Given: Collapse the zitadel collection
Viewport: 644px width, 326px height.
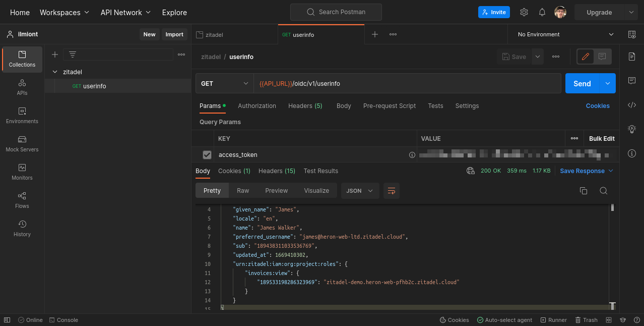Looking at the screenshot, I should pos(55,72).
